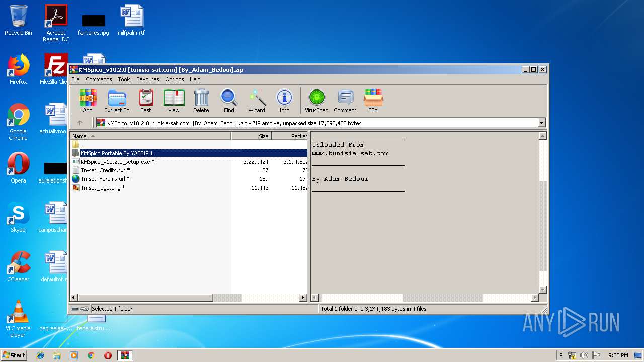644x362 pixels.
Task: Click the CCleaner desktop shortcut
Action: tap(18, 266)
